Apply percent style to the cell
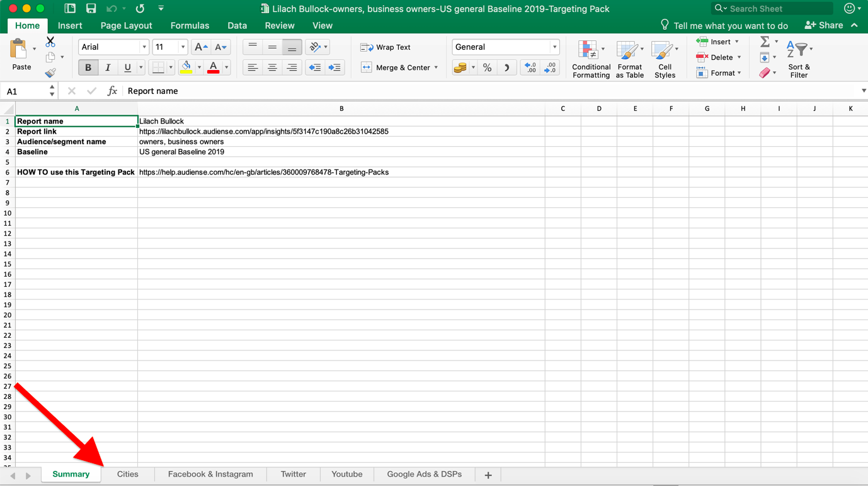The image size is (868, 486). click(x=488, y=67)
